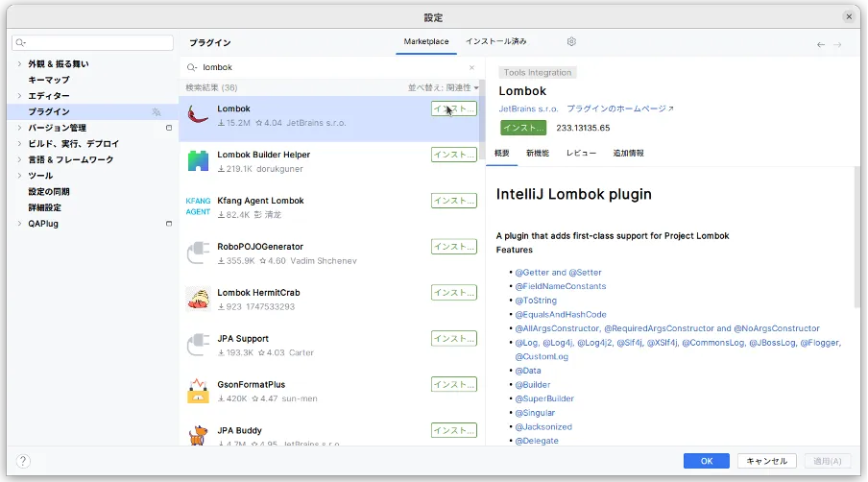Install the RoboPOJOGenerator plugin
Viewport: 868px width, 482px height.
tap(453, 247)
